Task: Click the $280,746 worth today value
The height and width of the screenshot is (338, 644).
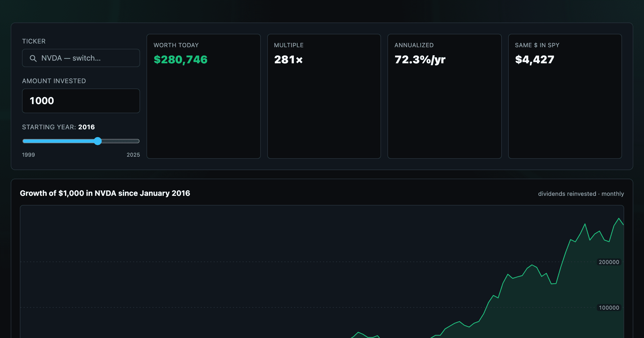Action: tap(180, 60)
